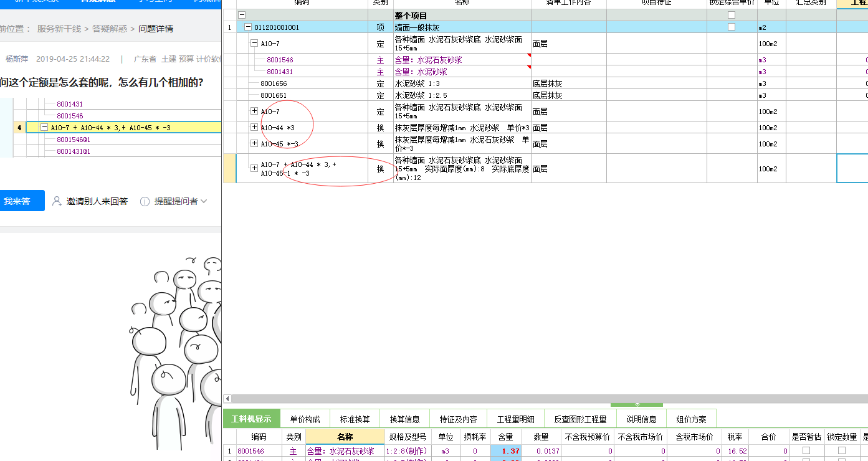Select the 数量 cell 0.0137
Image resolution: width=868 pixels, height=461 pixels.
pyautogui.click(x=541, y=450)
